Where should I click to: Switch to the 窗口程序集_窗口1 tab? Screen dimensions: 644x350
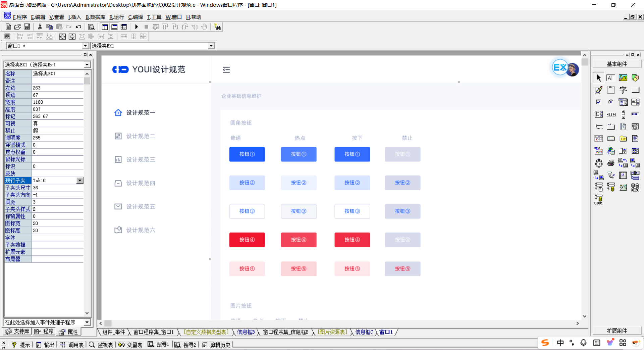pyautogui.click(x=153, y=332)
